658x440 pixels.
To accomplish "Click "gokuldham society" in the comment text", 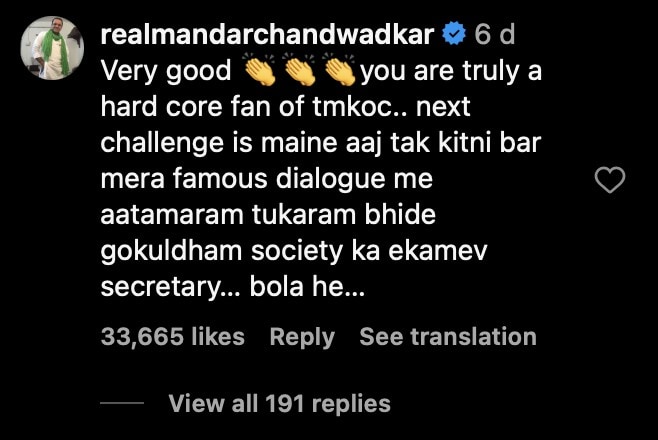I will coord(222,252).
